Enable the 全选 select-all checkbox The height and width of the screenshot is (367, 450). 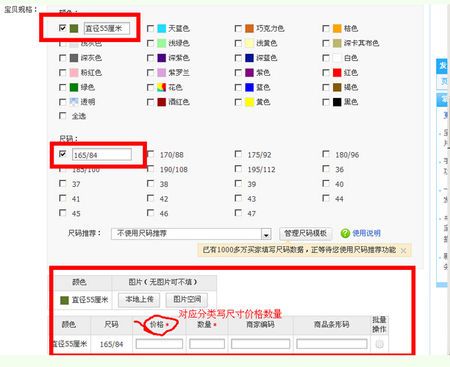(62, 116)
